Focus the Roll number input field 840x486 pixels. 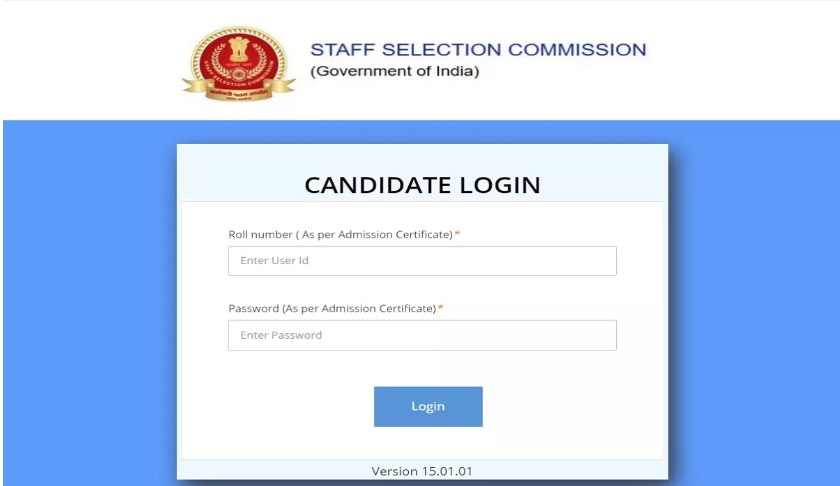(x=422, y=261)
